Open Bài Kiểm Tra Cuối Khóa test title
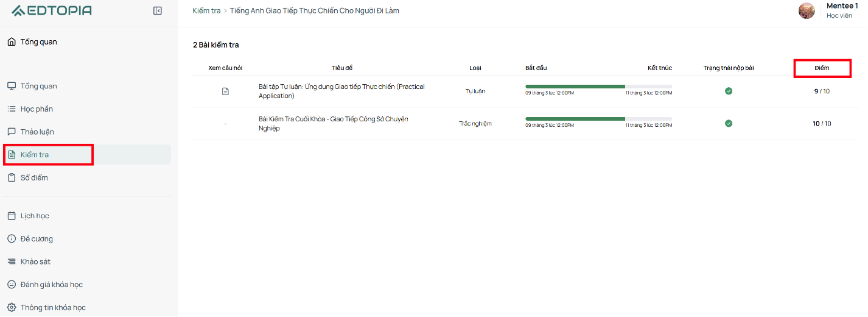This screenshot has height=317, width=868. pos(334,124)
